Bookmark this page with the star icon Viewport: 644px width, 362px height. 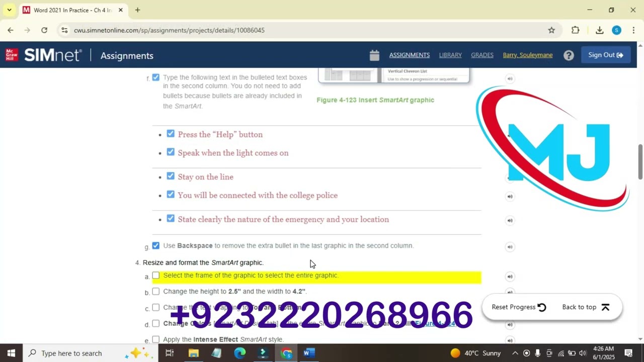click(551, 30)
